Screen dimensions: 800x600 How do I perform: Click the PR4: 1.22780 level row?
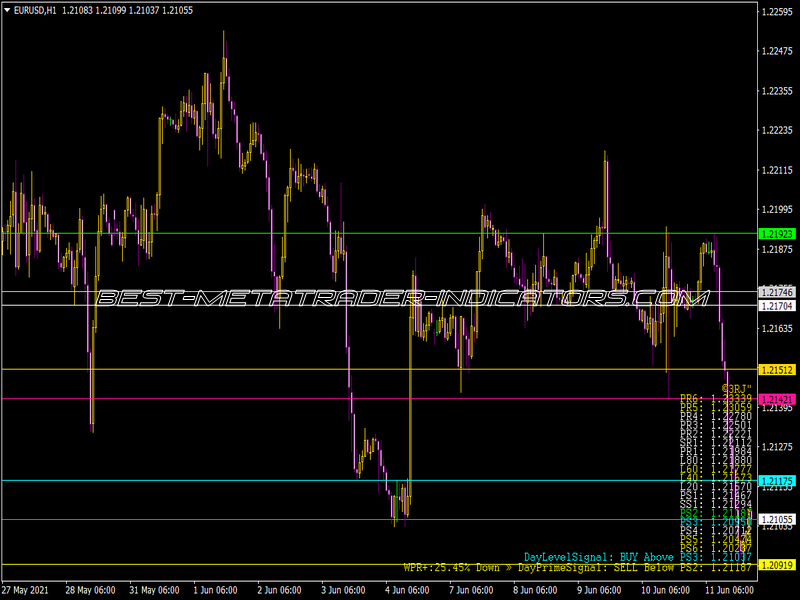coord(716,416)
